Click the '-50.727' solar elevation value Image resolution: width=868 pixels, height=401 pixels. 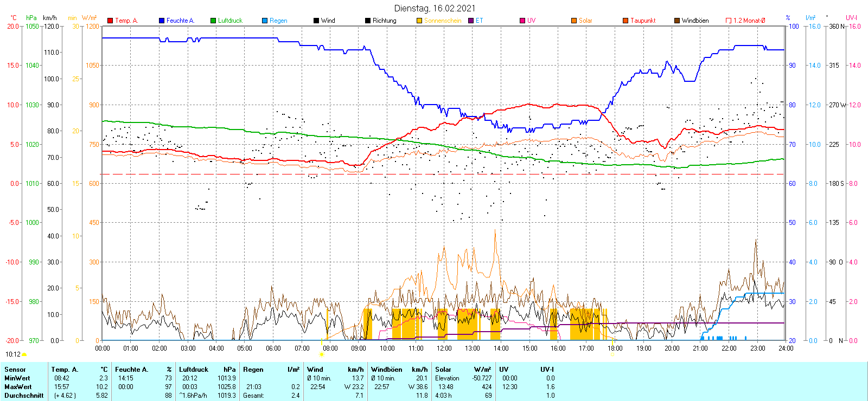coord(482,378)
